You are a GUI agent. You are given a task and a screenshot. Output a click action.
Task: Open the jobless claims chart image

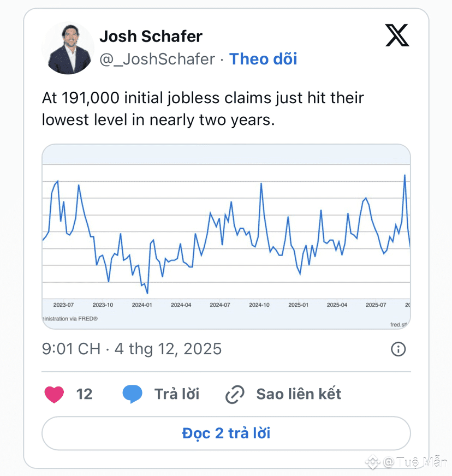coord(226,236)
